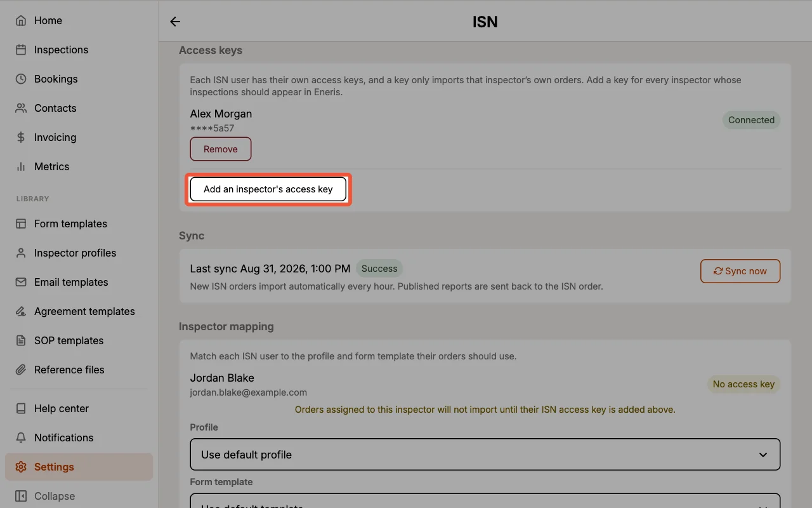Go to Bookings page
This screenshot has width=812, height=508.
[79, 79]
